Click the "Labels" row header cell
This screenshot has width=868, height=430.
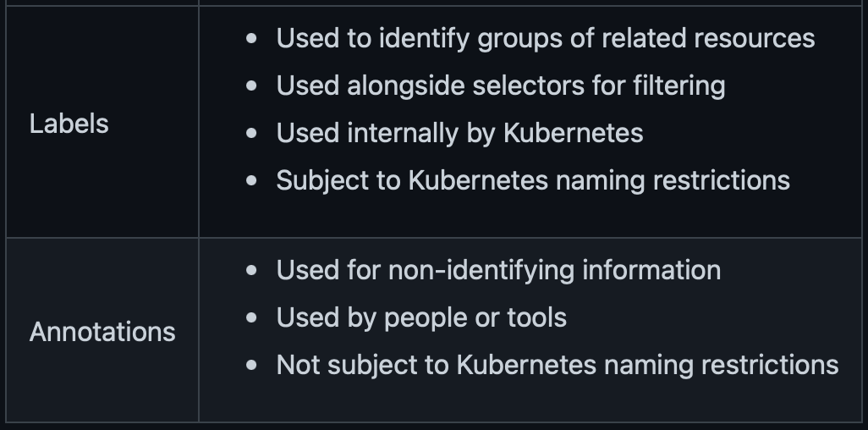pos(102,122)
